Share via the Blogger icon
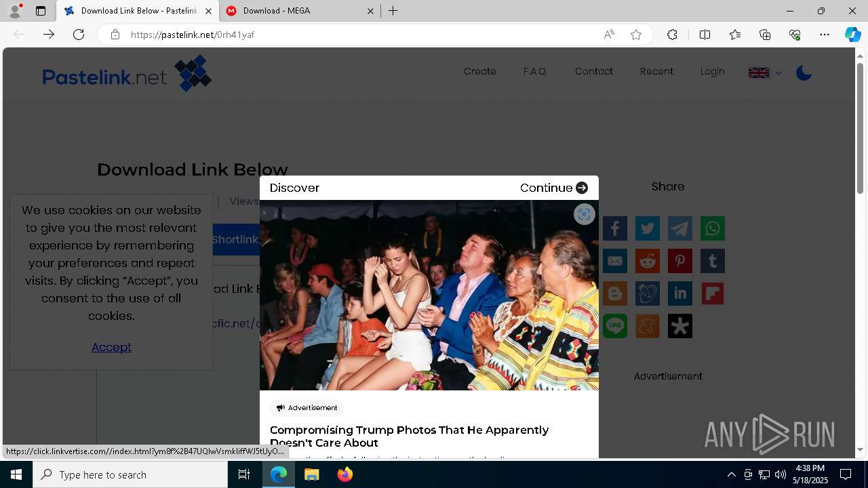 click(615, 293)
